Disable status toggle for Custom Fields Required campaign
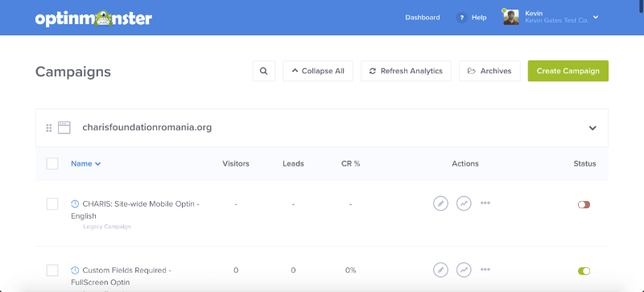 click(x=584, y=271)
